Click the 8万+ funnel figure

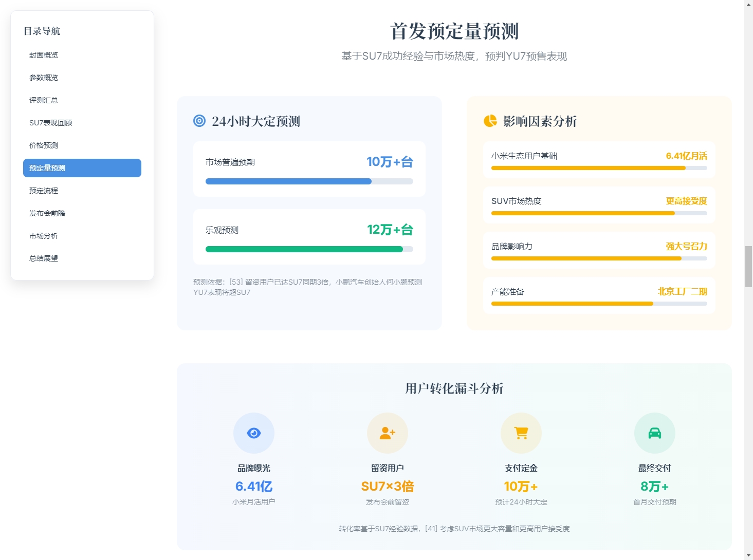pyautogui.click(x=655, y=486)
